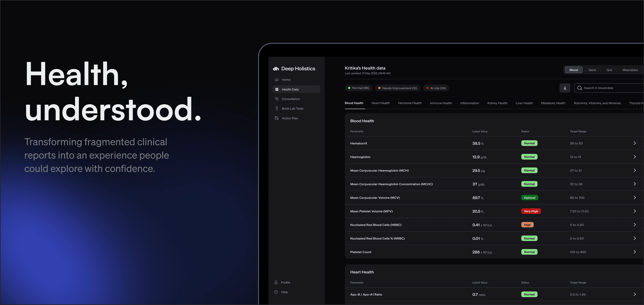The height and width of the screenshot is (305, 644).
Task: Click the Hematocrit parameter name
Action: point(358,143)
